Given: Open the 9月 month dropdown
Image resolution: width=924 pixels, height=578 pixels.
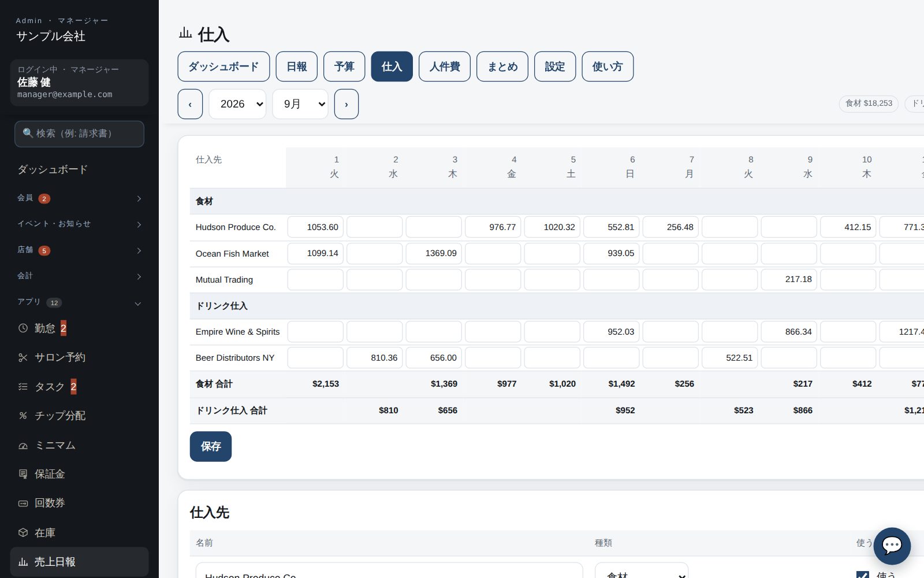Looking at the screenshot, I should point(300,104).
